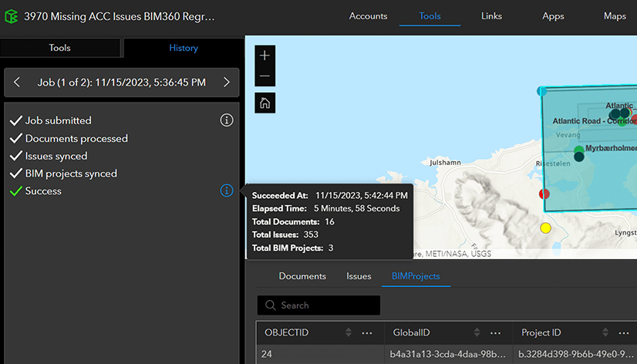Select table cell with OBJECTID 24

320,354
